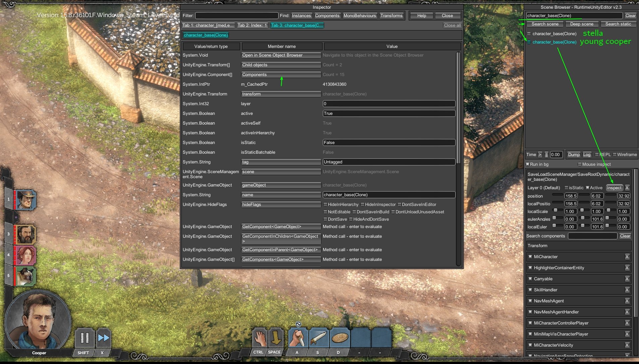Activate the fast-forward icon

point(103,338)
